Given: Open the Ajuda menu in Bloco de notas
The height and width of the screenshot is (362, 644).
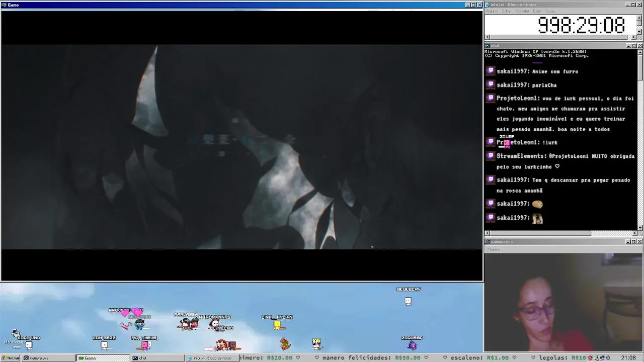Looking at the screenshot, I should [550, 11].
